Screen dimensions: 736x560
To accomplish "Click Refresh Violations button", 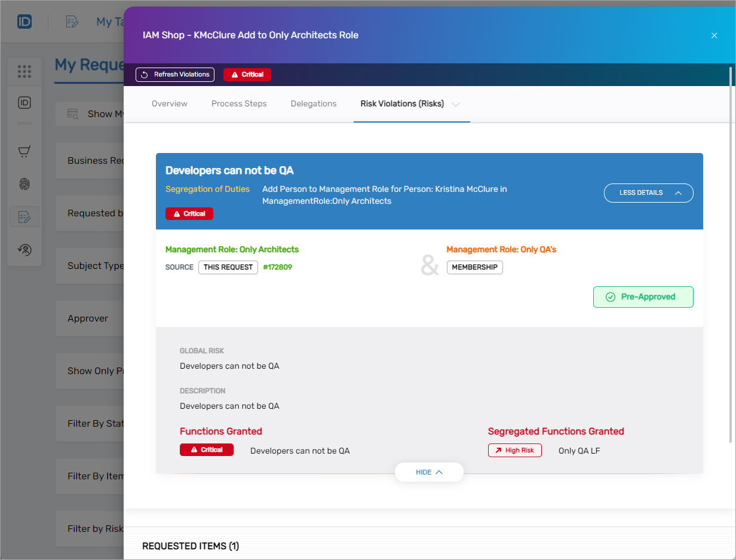I will click(175, 75).
